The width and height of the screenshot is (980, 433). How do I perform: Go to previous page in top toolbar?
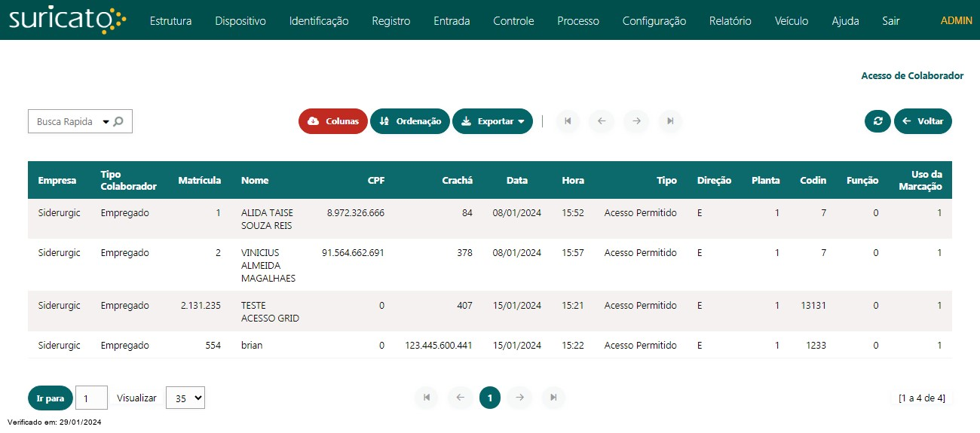tap(602, 121)
